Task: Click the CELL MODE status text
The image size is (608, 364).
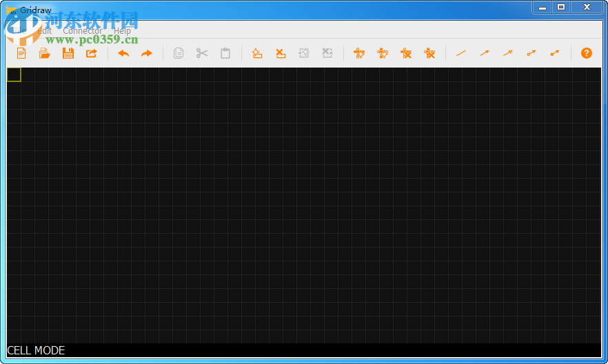Action: tap(36, 350)
